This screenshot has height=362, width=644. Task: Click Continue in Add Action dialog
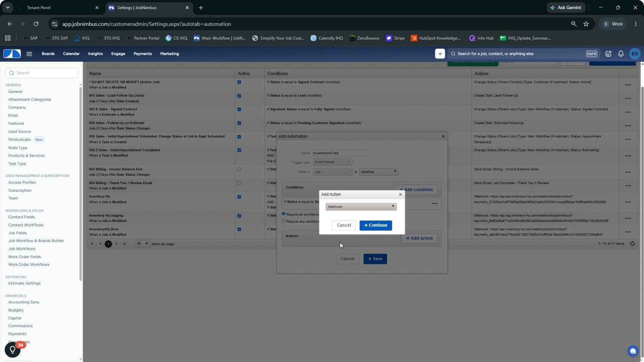coord(376,225)
